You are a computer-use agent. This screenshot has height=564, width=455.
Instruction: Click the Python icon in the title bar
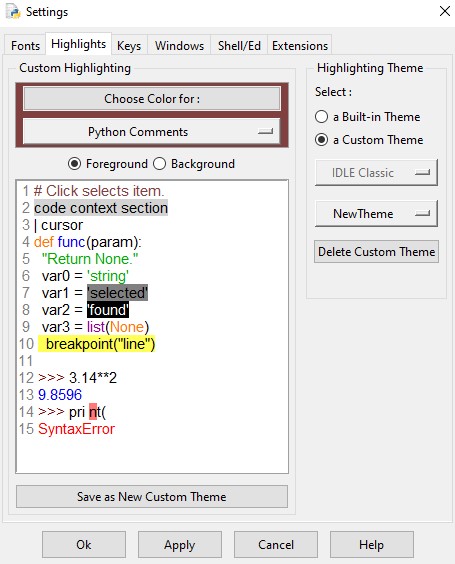coord(13,12)
